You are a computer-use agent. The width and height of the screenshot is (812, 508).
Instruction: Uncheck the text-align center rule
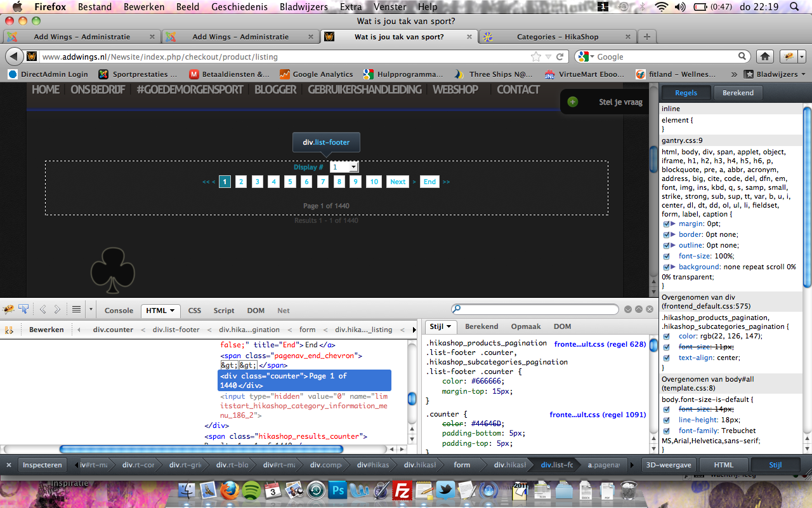coord(666,358)
